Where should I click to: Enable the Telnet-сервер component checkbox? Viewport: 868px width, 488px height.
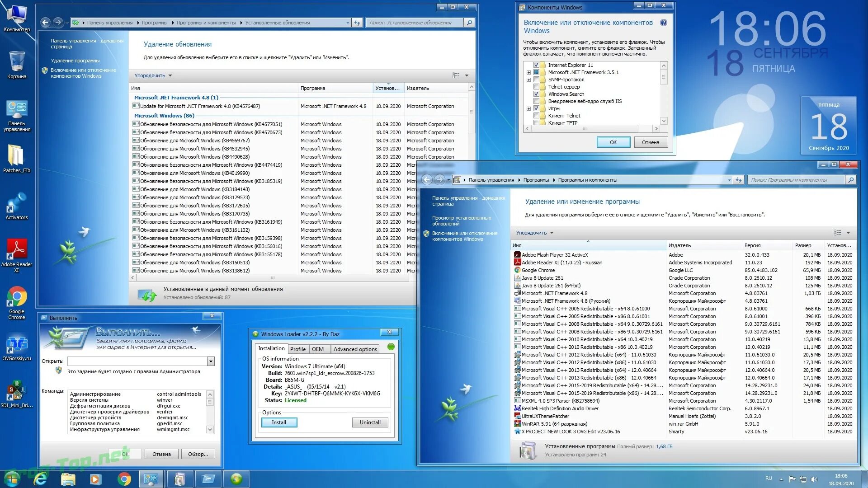tap(536, 87)
